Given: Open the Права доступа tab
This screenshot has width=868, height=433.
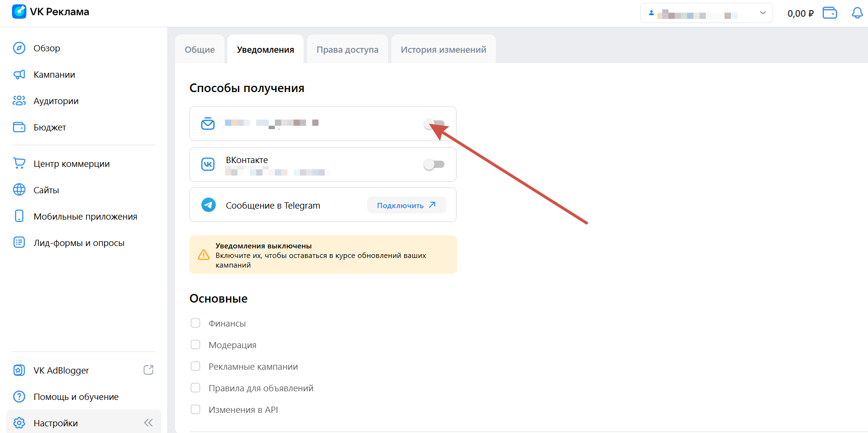Looking at the screenshot, I should click(347, 49).
